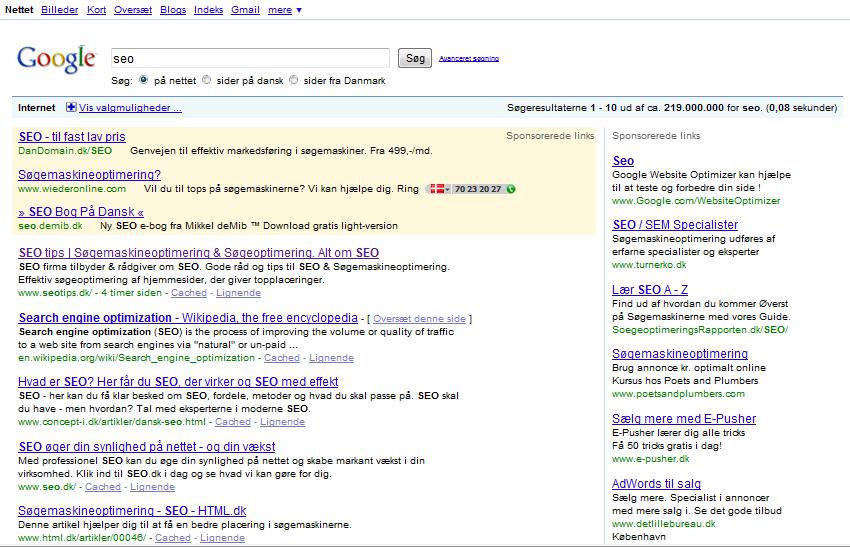Open sidebar ad 'Sælg mere med E-Pusher'

click(684, 419)
